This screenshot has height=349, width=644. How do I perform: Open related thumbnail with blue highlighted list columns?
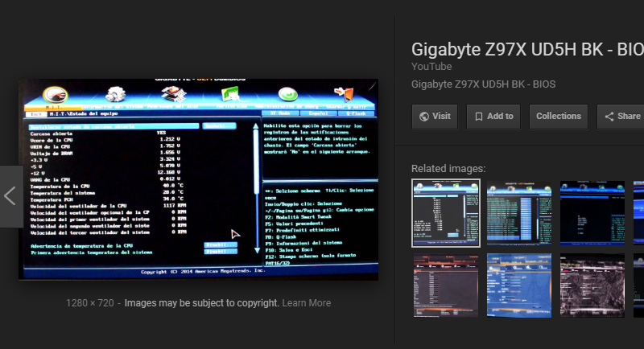(519, 213)
